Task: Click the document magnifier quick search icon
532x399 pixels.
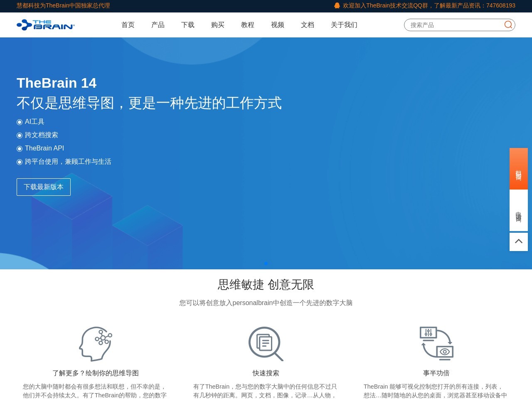Action: tap(266, 344)
